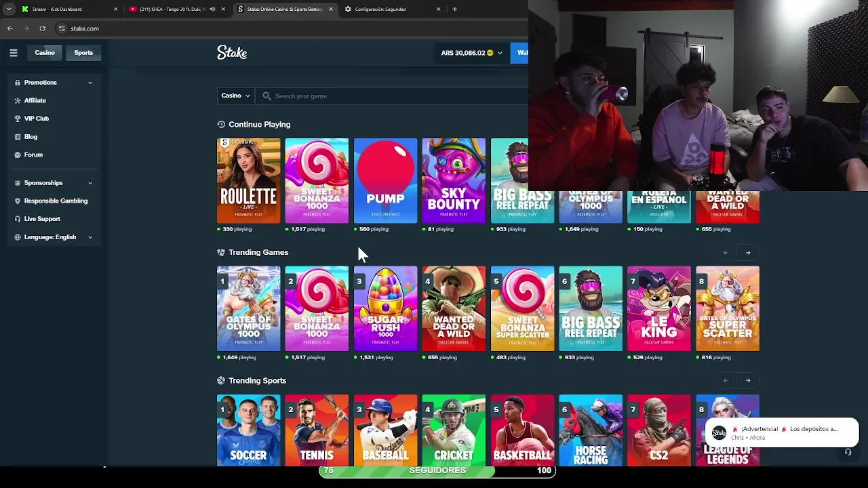Mute the KHEA YouTube tab audio icon
This screenshot has width=868, height=488.
212,9
